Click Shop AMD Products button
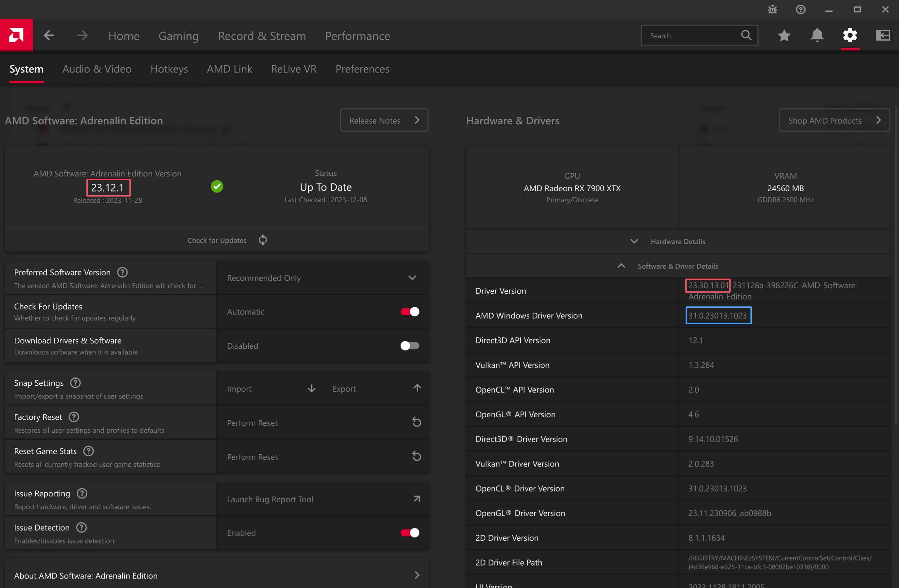 pyautogui.click(x=834, y=121)
